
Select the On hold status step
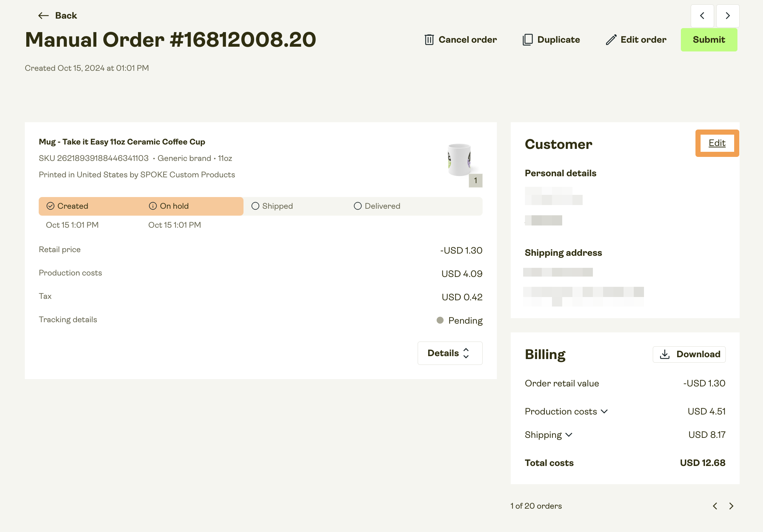click(x=169, y=206)
